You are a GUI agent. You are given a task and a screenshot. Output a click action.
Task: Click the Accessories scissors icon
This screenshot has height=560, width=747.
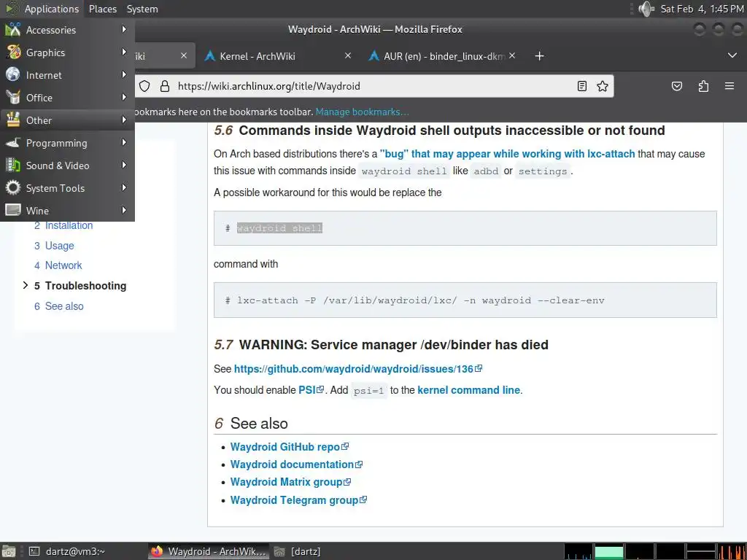click(x=13, y=29)
